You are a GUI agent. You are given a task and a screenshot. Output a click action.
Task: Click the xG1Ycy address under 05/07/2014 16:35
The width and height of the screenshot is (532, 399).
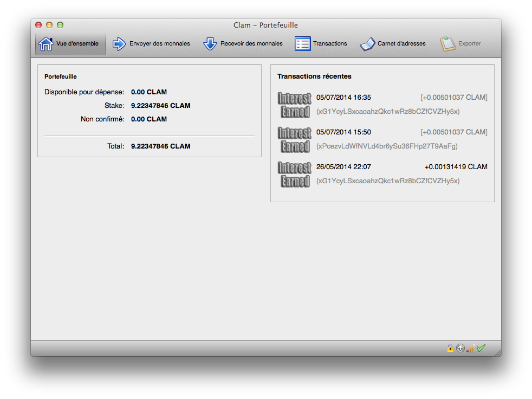click(388, 111)
